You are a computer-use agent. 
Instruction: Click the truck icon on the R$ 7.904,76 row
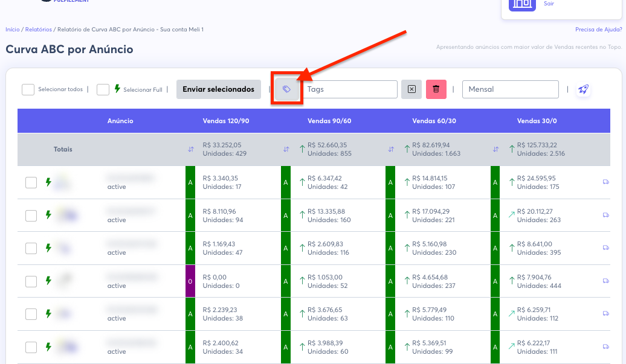[605, 281]
